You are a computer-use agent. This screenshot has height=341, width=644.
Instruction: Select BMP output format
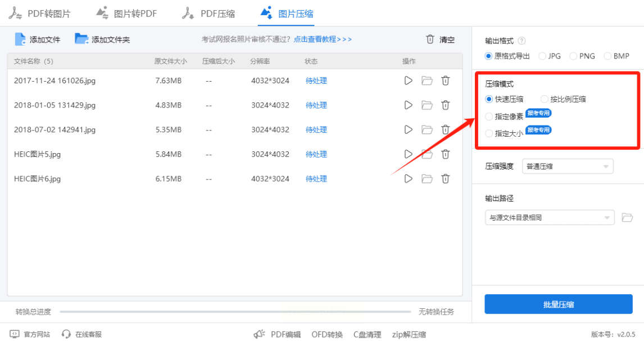click(616, 56)
